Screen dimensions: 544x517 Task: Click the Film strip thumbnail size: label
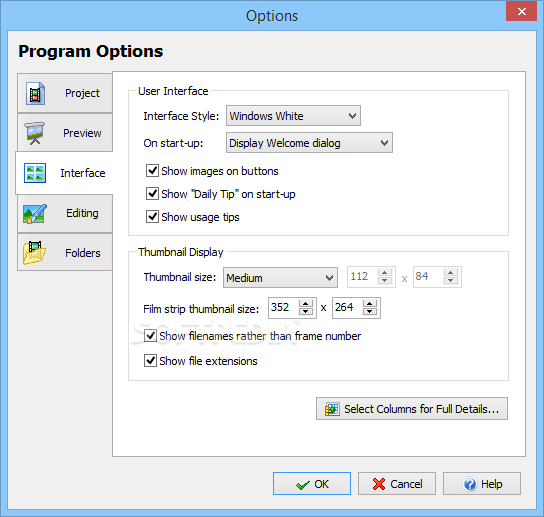click(201, 309)
